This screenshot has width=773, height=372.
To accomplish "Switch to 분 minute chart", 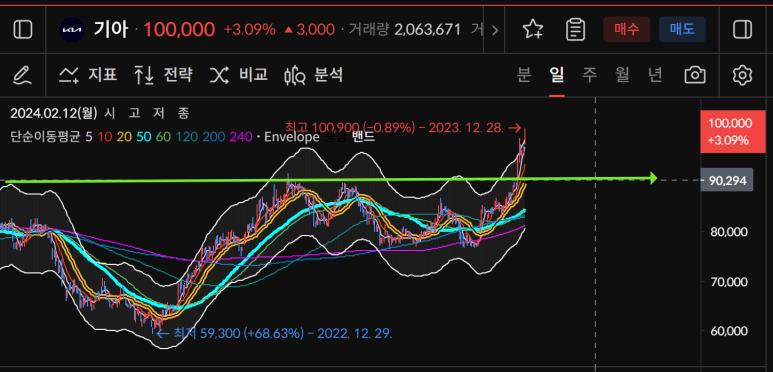I will click(x=524, y=75).
